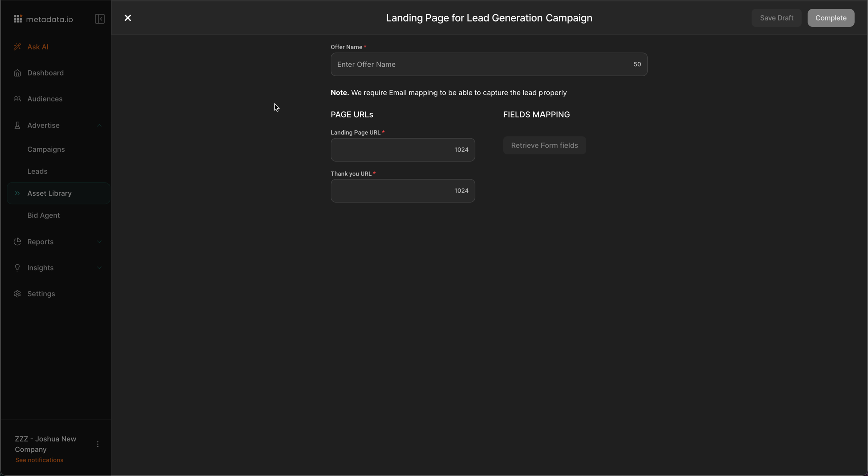Go to Leads in the sidebar
This screenshot has width=868, height=476.
click(37, 171)
